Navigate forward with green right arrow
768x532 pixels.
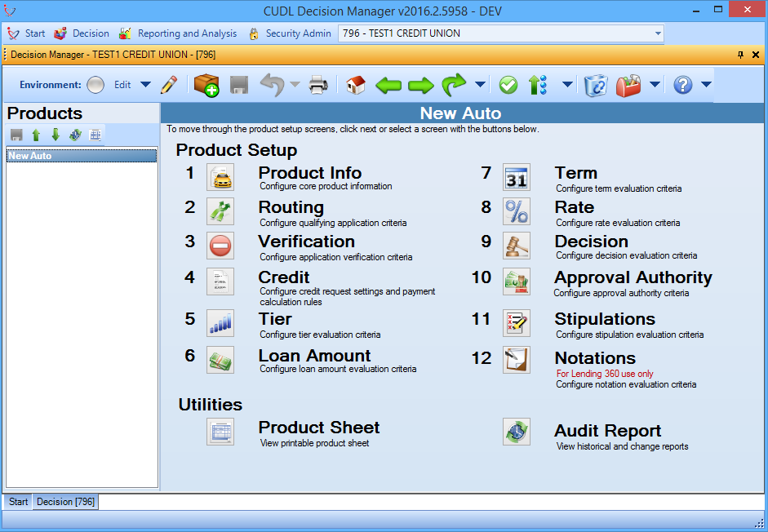click(x=421, y=85)
